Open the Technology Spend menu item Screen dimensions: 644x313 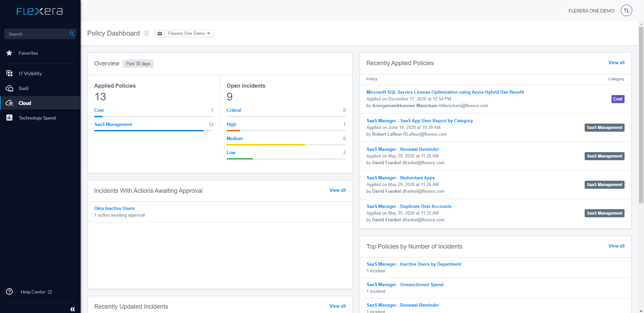[37, 118]
